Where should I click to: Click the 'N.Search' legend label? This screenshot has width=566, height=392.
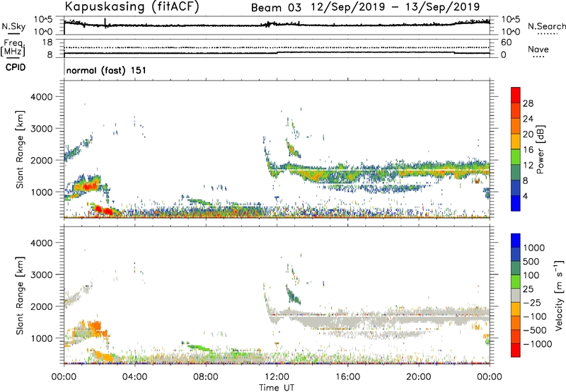[546, 26]
